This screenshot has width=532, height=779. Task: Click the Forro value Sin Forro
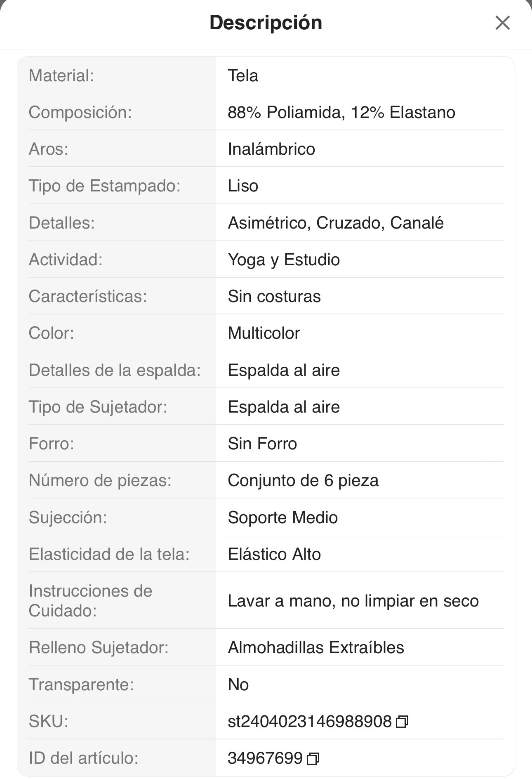point(262,444)
